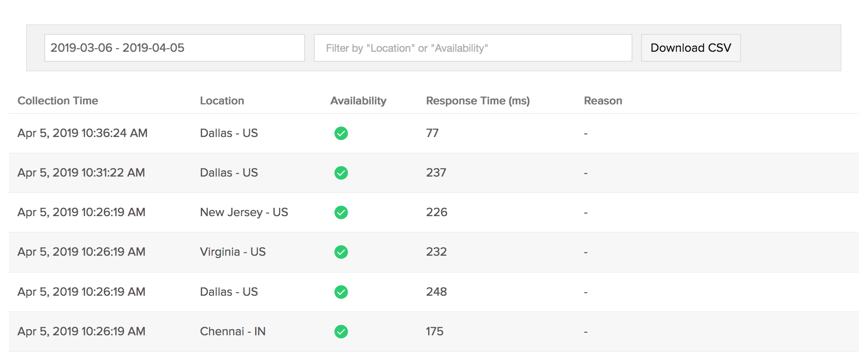Viewport: 868px width, 354px height.
Task: Click the Location column header
Action: click(x=222, y=101)
